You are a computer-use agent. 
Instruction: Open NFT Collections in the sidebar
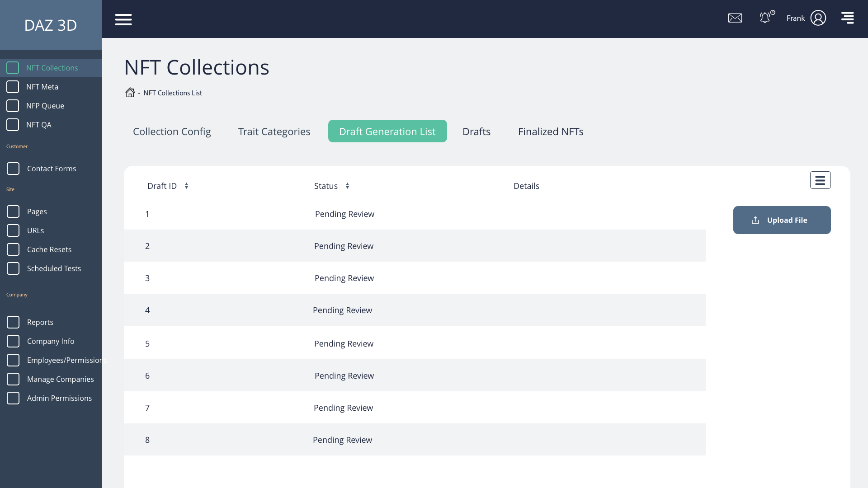52,68
